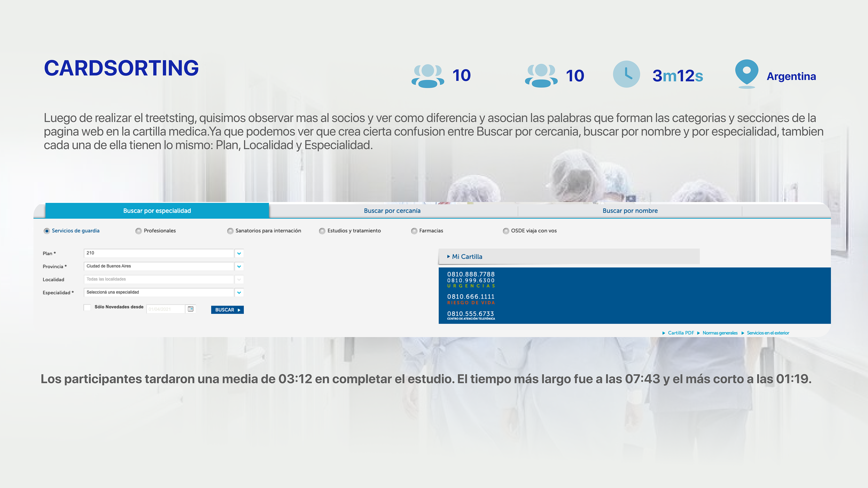
Task: Click the clock duration icon
Action: (626, 74)
